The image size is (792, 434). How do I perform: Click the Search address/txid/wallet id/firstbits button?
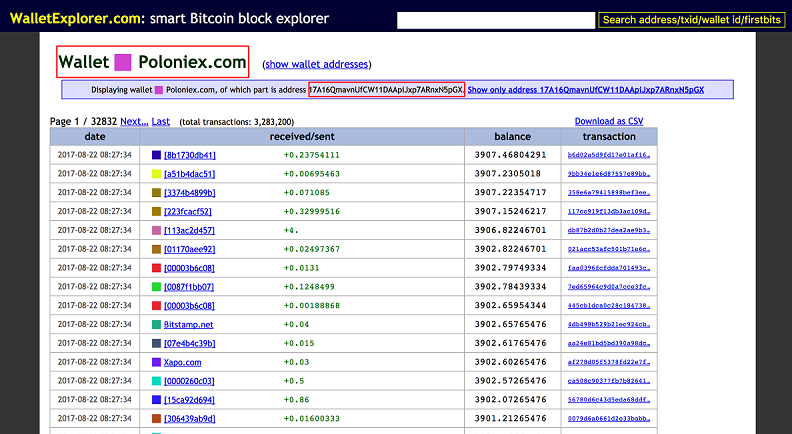pyautogui.click(x=691, y=20)
